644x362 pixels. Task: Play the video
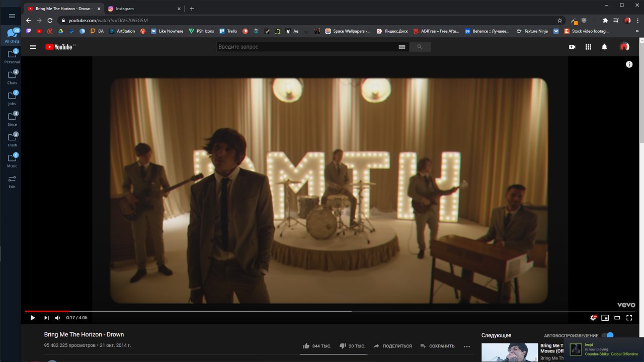[33, 318]
